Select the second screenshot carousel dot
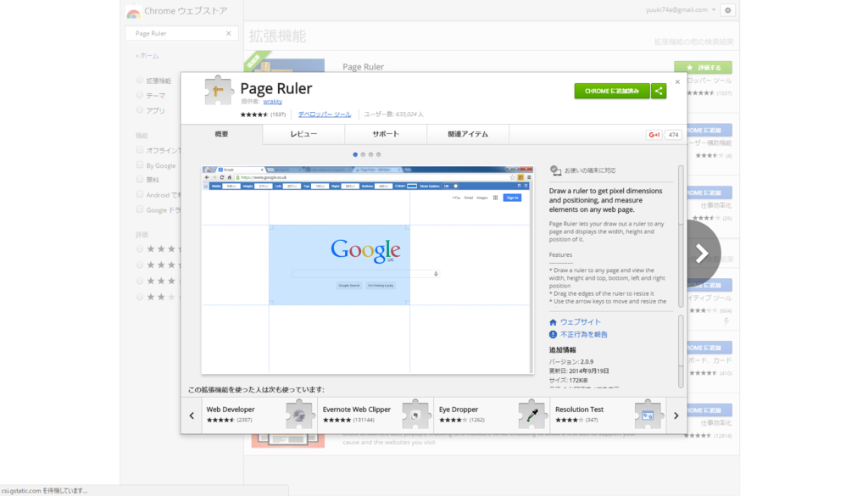The height and width of the screenshot is (496, 868). [363, 155]
